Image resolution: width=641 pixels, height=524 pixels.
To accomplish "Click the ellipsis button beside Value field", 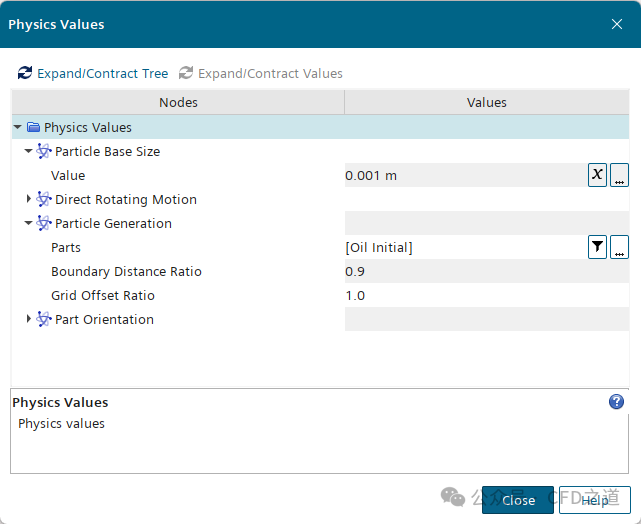I will point(620,175).
